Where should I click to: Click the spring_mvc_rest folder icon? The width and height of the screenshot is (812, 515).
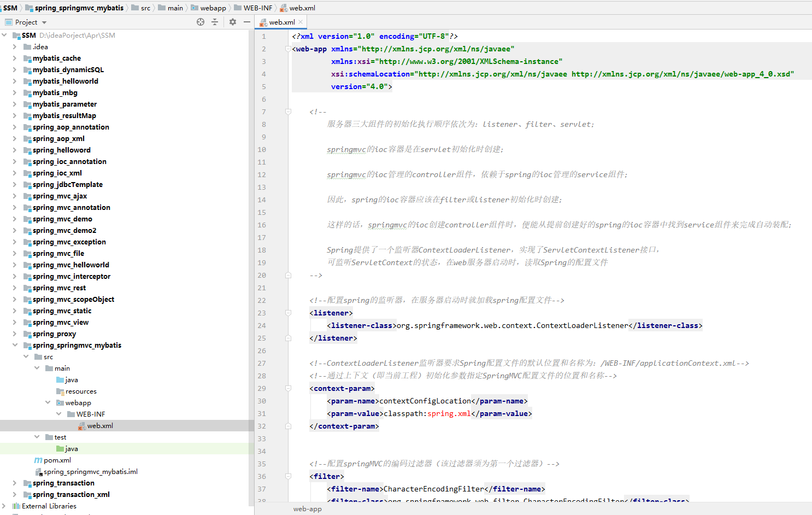(x=27, y=288)
